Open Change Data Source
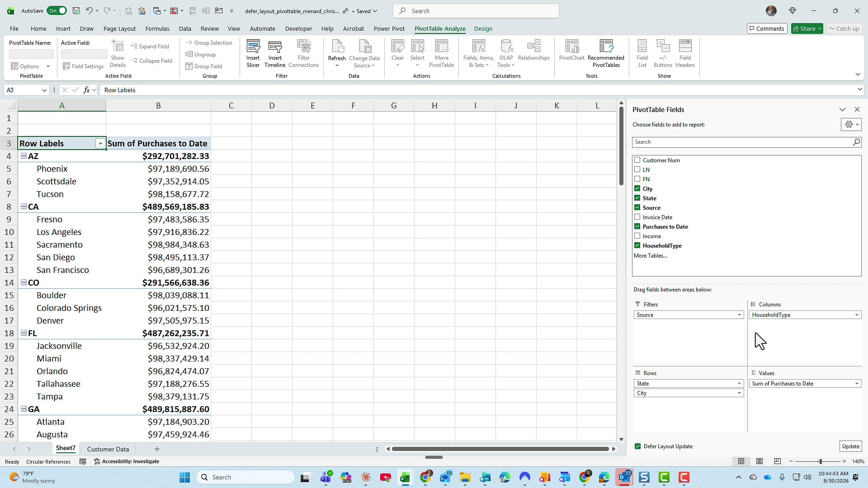 (x=364, y=53)
